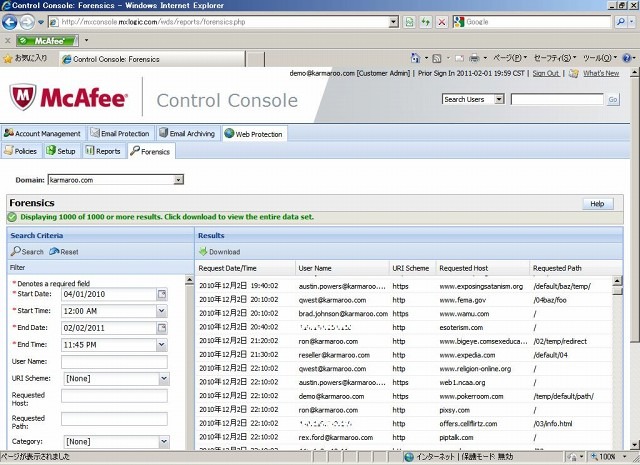Viewport: 640px width, 465px height.
Task: Click the Reset button
Action: click(64, 252)
